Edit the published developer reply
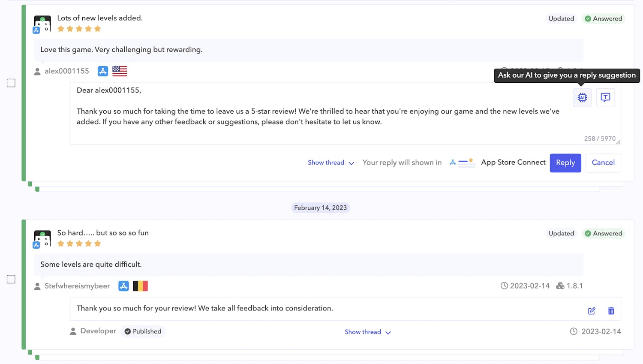The image size is (643, 364). pos(592,311)
